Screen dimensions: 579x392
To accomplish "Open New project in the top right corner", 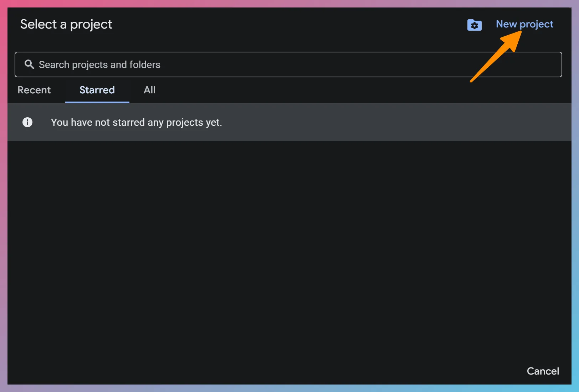I will [524, 24].
